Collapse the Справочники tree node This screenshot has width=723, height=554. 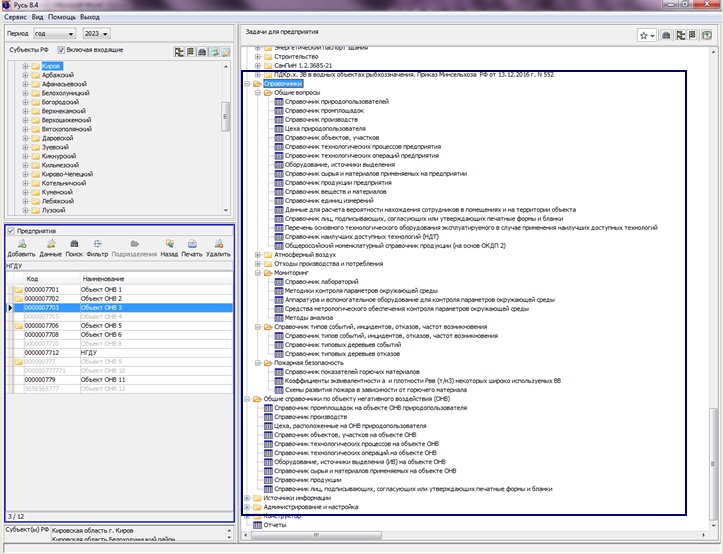247,84
